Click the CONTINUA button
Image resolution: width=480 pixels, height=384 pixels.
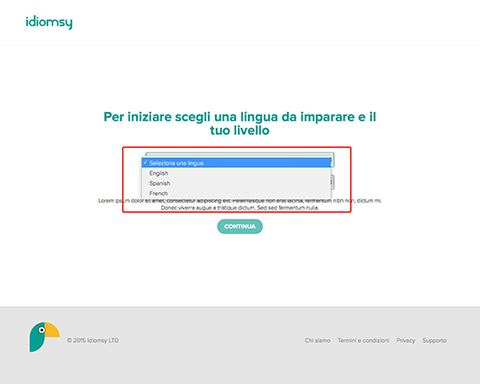[x=240, y=226]
